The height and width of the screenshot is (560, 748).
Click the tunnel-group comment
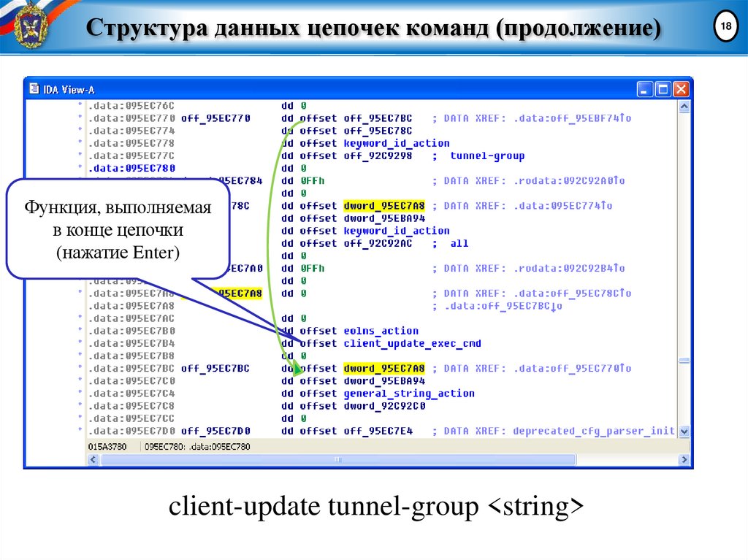[x=487, y=156]
